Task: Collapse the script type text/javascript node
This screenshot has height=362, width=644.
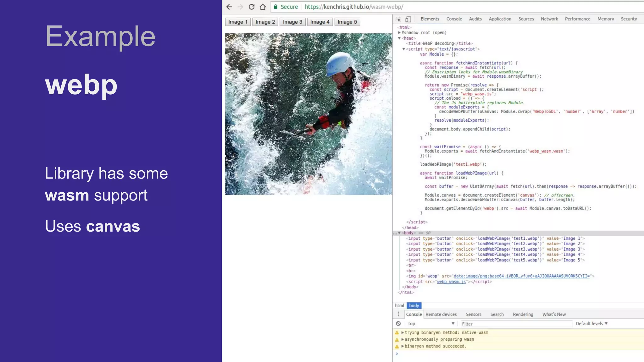Action: click(x=404, y=49)
